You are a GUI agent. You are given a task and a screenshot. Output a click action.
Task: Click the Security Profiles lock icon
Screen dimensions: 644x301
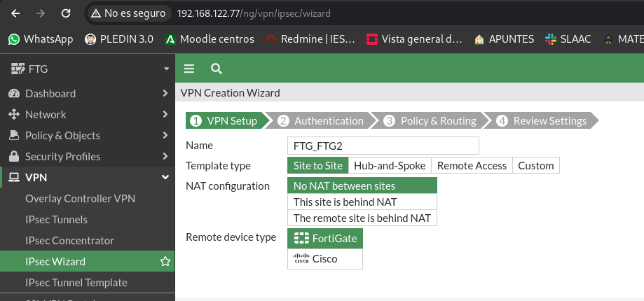(14, 156)
